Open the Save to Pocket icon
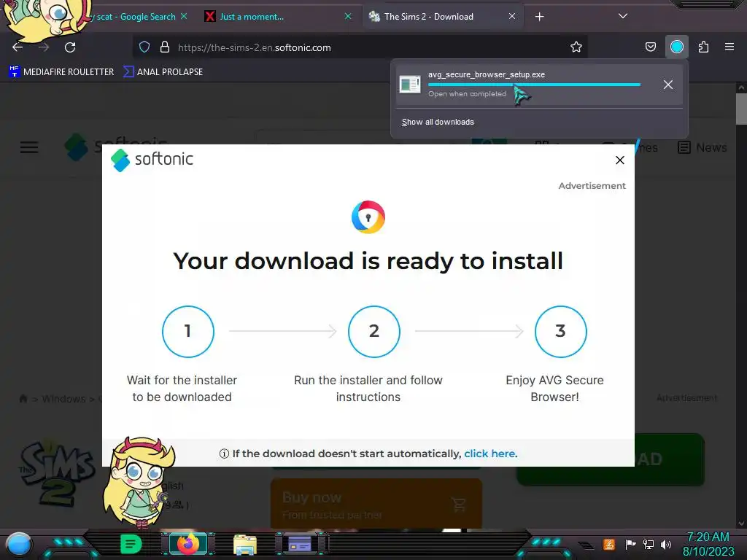Viewport: 747px width, 560px height. [x=650, y=47]
